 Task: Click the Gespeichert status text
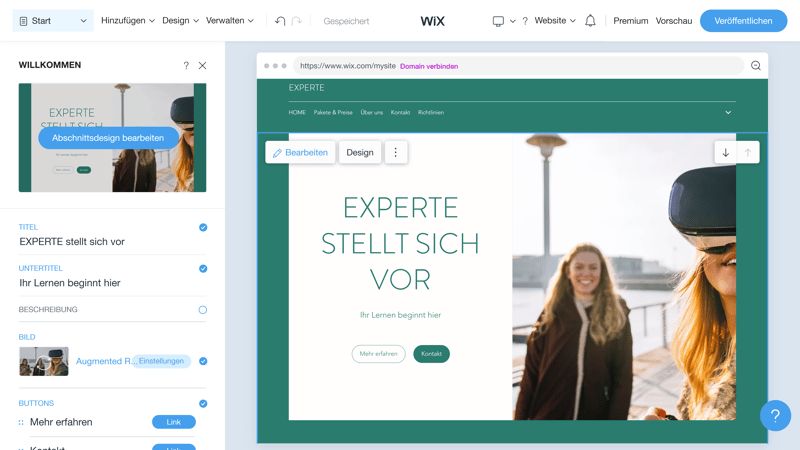346,21
